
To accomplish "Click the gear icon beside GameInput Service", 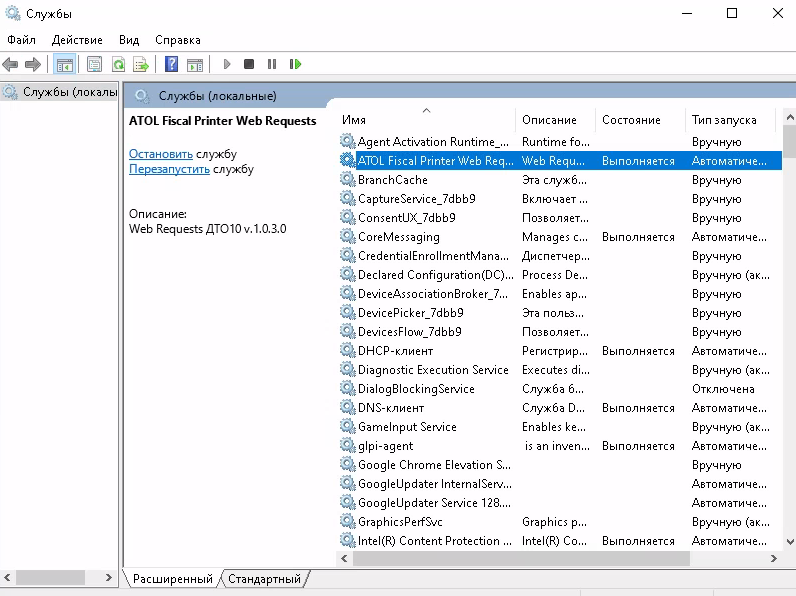I will (347, 426).
